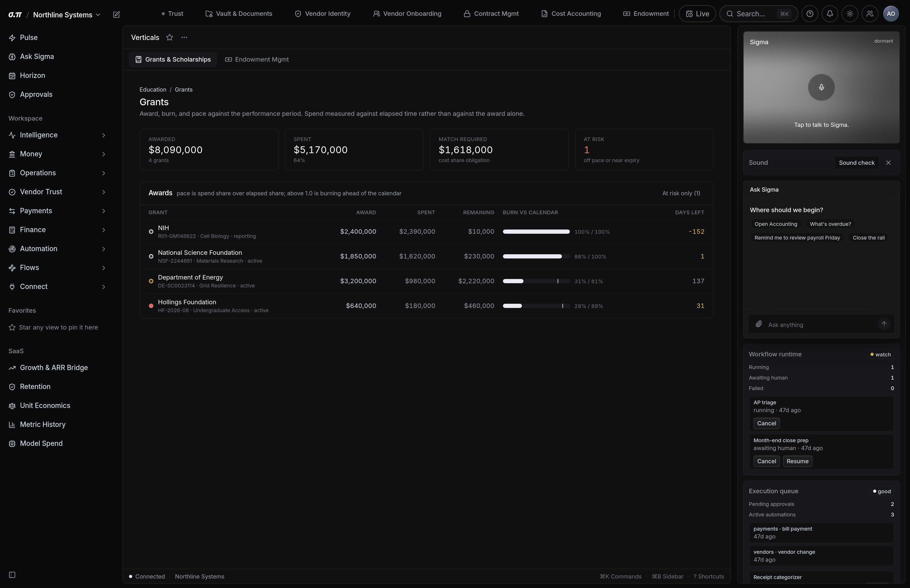Click Hollings Foundation burn bar

click(536, 306)
